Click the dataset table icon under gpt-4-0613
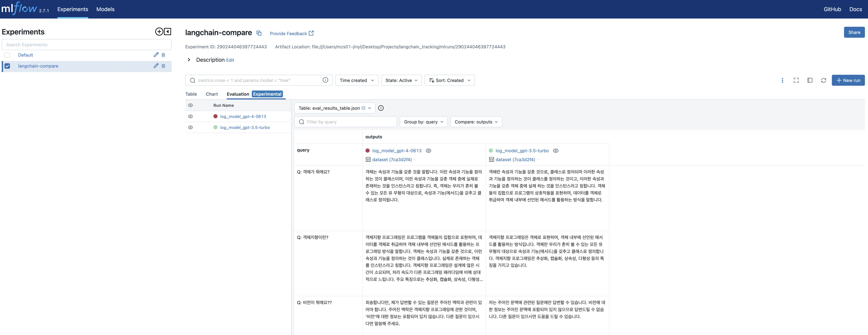The image size is (868, 335). click(x=368, y=160)
